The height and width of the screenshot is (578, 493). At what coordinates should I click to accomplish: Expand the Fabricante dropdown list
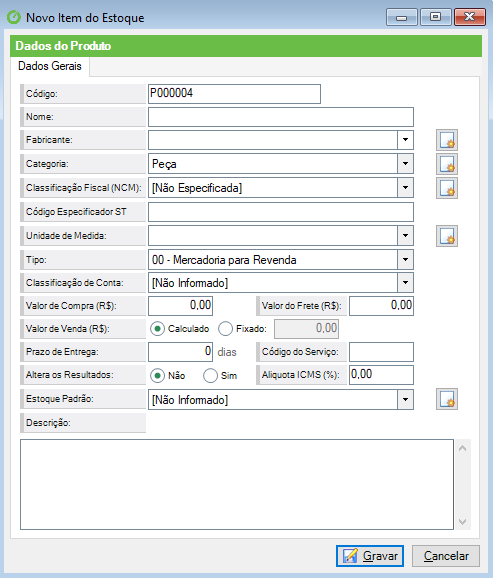[405, 140]
